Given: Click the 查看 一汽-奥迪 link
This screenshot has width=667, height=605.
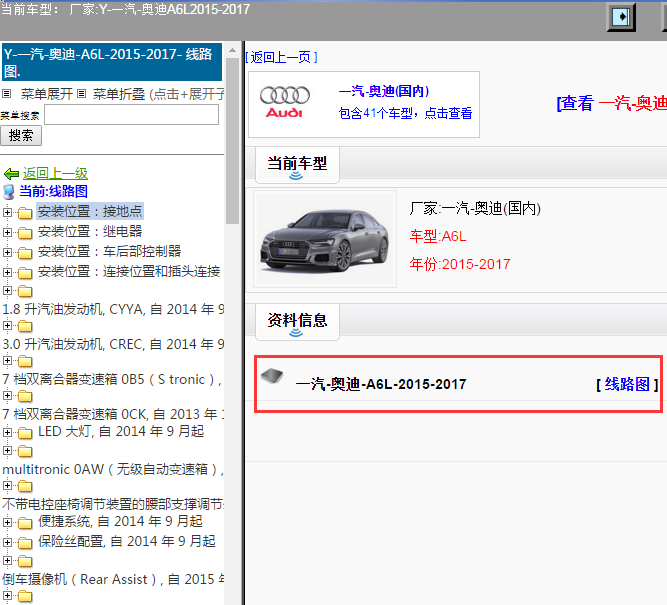Looking at the screenshot, I should pyautogui.click(x=611, y=103).
